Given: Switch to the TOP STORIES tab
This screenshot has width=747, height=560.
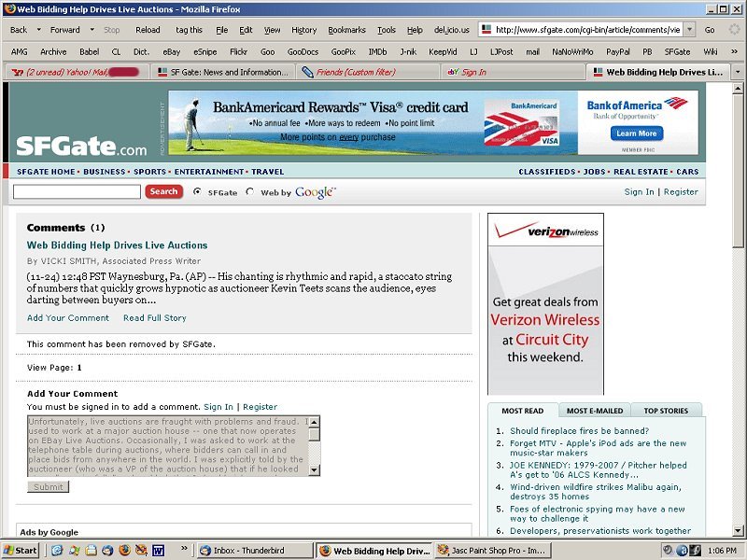Looking at the screenshot, I should 666,411.
